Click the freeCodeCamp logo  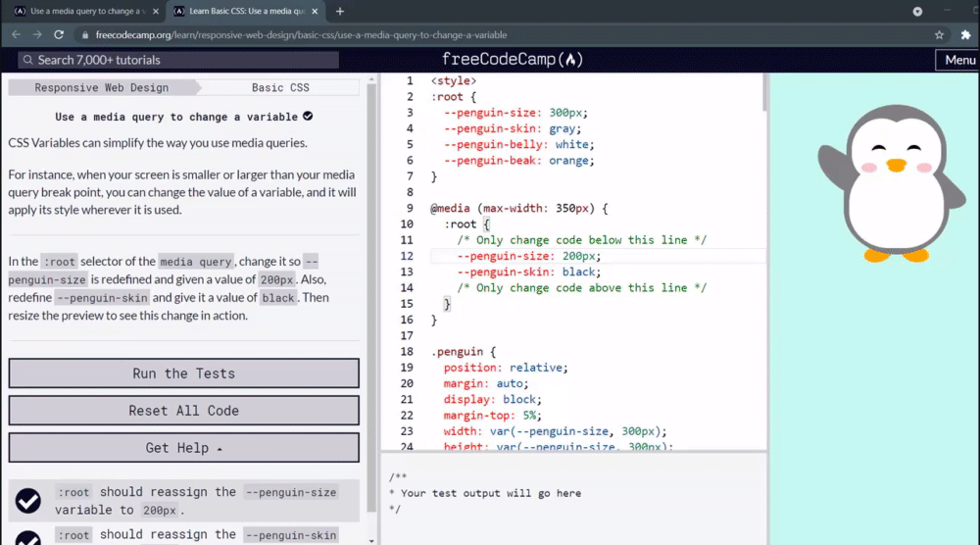coord(513,60)
